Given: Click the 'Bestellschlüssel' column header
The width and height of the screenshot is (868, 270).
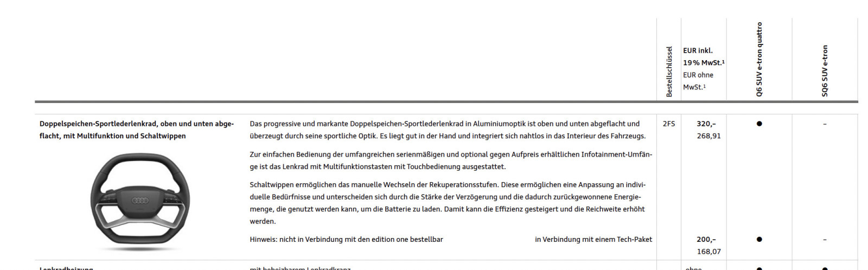Looking at the screenshot, I should click(x=669, y=72).
